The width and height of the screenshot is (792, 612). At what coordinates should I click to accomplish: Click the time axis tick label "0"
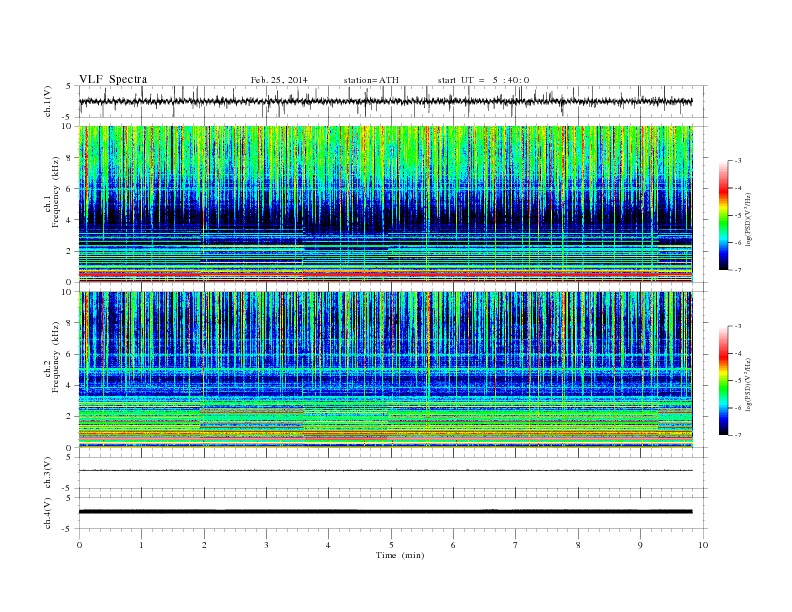79,545
